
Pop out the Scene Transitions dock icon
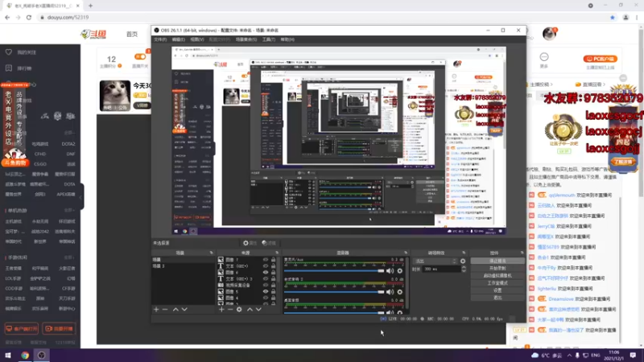[464, 253]
